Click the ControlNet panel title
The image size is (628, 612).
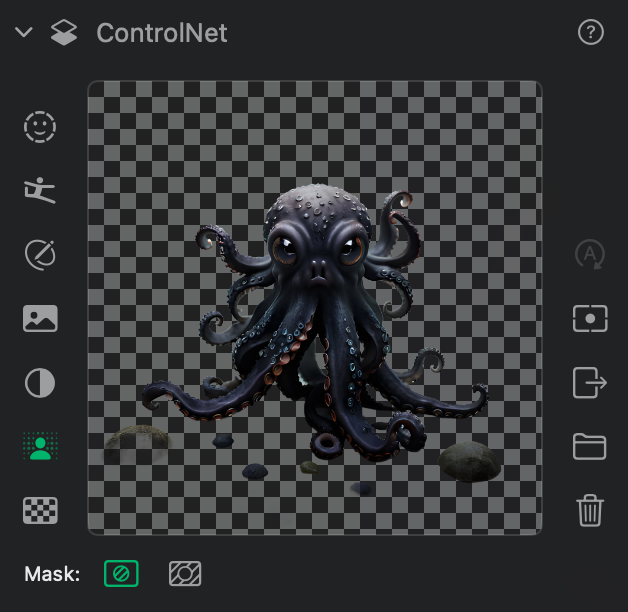click(x=162, y=33)
